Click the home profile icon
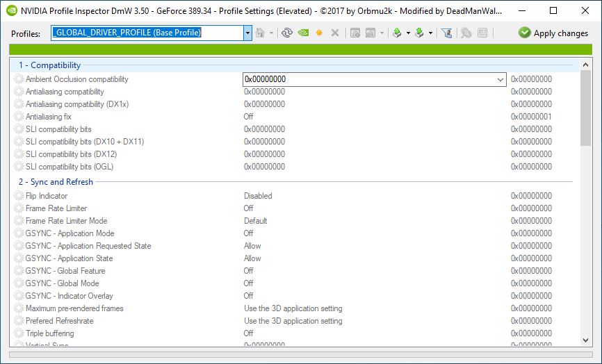The width and height of the screenshot is (602, 364). pos(260,33)
